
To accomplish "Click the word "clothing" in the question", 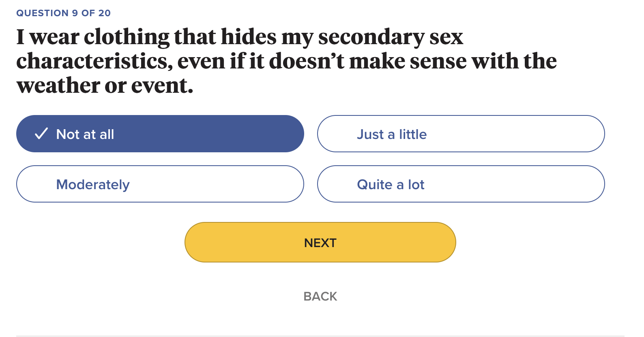I will pyautogui.click(x=127, y=37).
